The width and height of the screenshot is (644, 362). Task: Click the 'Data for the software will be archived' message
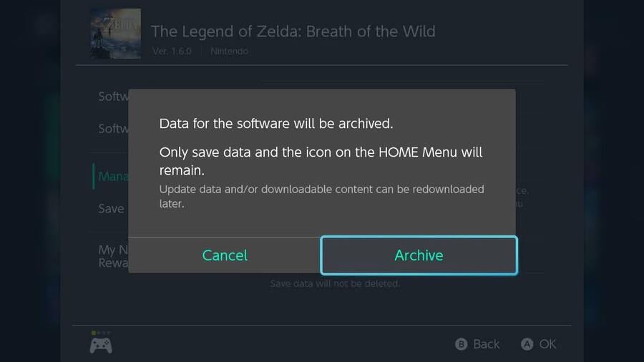276,124
